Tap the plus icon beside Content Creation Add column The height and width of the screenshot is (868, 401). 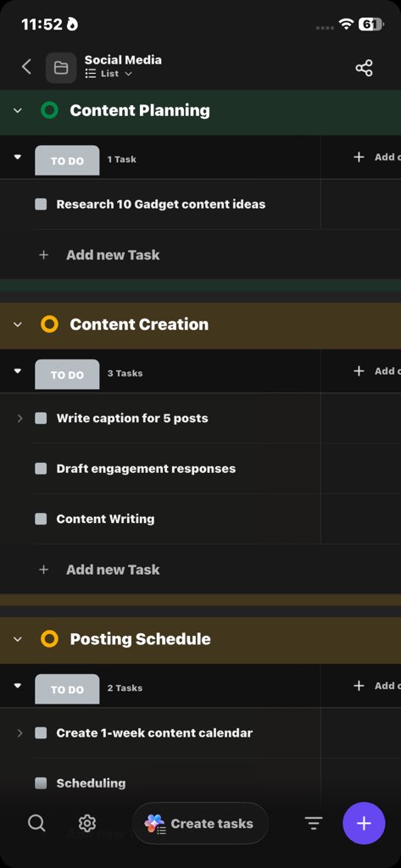pos(359,371)
